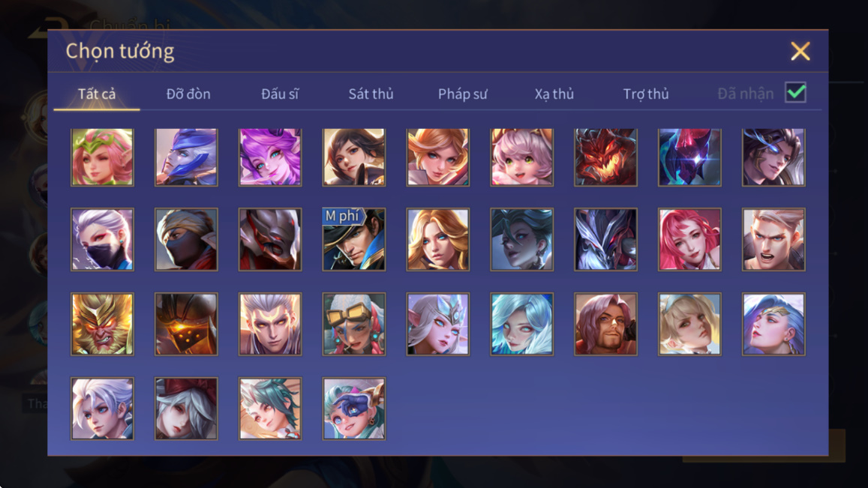Select the pink-haired hero with green leaf crown
This screenshot has height=488, width=868.
click(x=102, y=157)
